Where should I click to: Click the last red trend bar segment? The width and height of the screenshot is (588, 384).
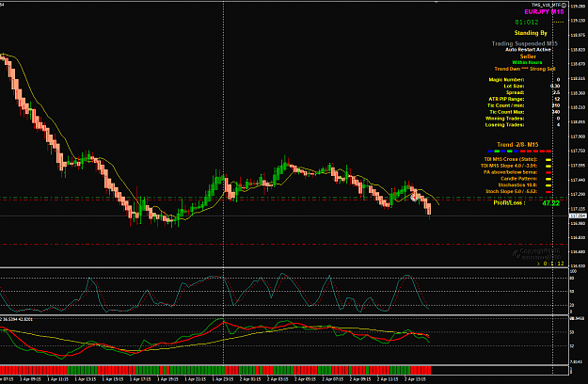[548, 152]
